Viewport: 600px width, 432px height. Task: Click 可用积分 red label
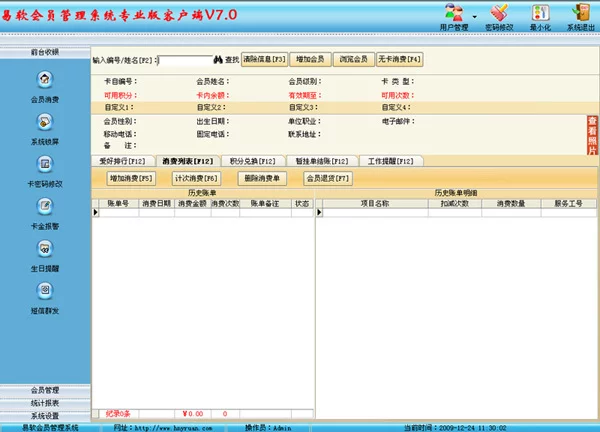coord(121,95)
